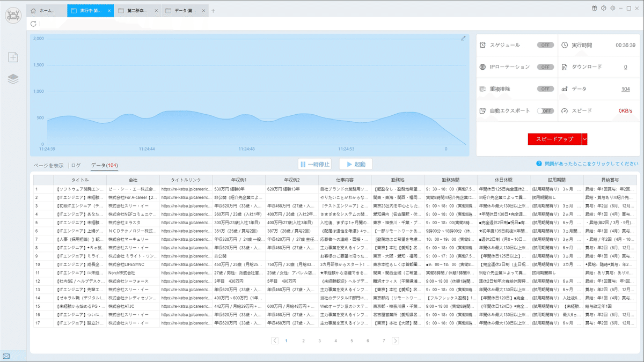644x362 pixels.
Task: Open the settings gear icon
Action: click(x=613, y=8)
